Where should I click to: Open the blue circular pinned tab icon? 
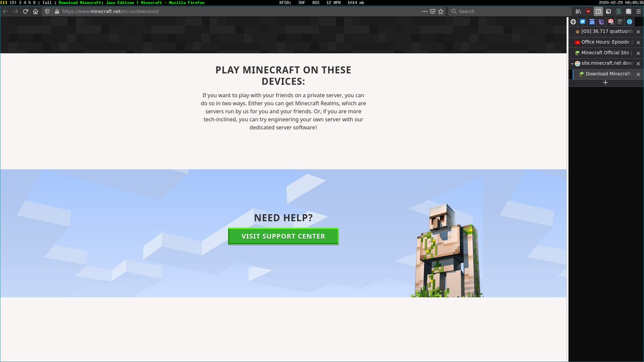630,22
